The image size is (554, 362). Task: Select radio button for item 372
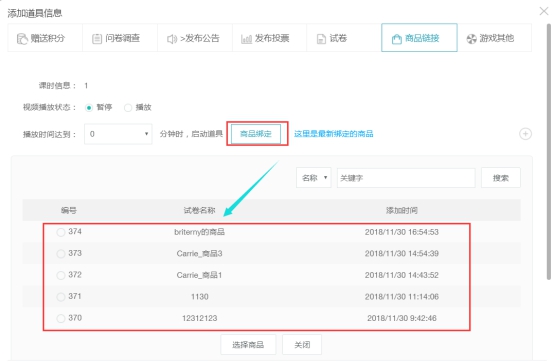(x=61, y=275)
